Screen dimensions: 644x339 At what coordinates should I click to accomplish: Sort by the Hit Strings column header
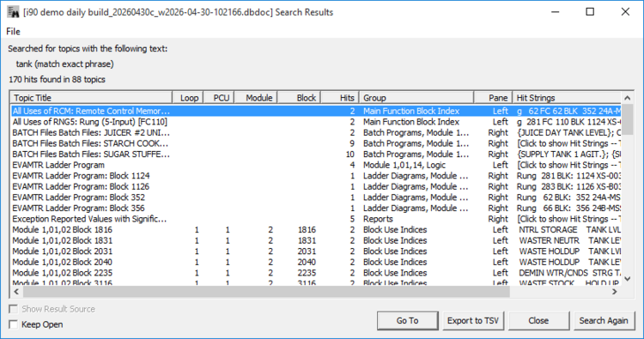click(568, 98)
